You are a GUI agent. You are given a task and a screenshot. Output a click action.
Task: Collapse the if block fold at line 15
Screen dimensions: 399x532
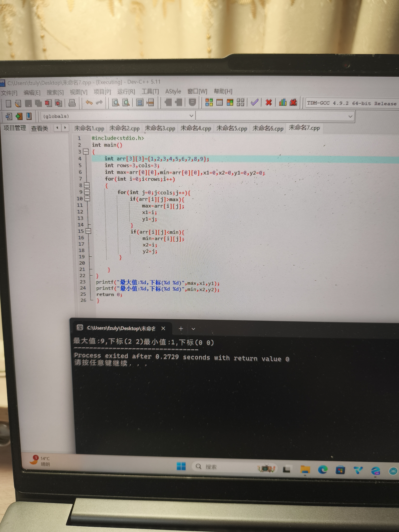pyautogui.click(x=88, y=231)
